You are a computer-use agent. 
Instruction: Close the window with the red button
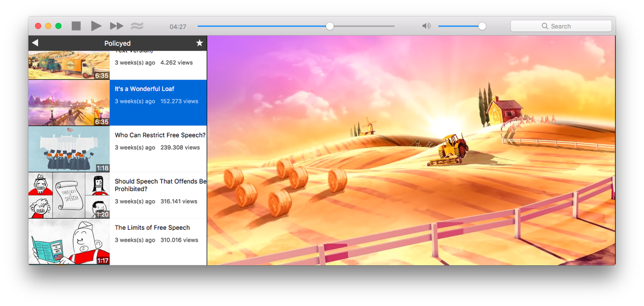tap(38, 26)
